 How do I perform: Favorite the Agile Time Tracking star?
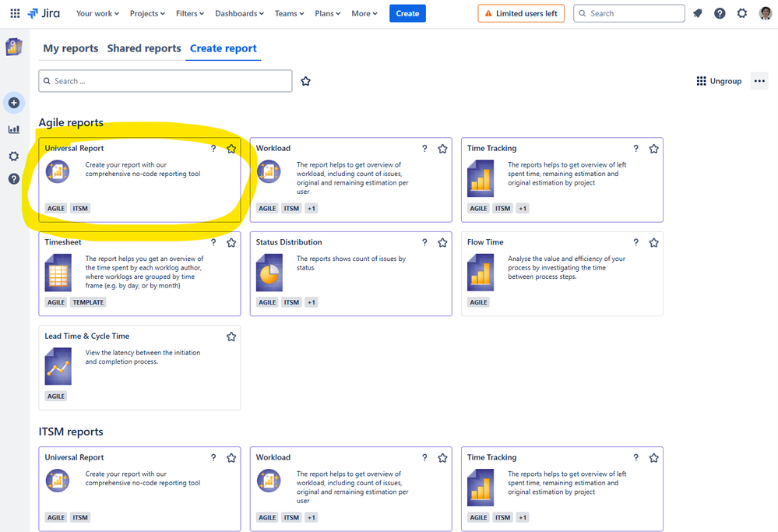(x=654, y=149)
